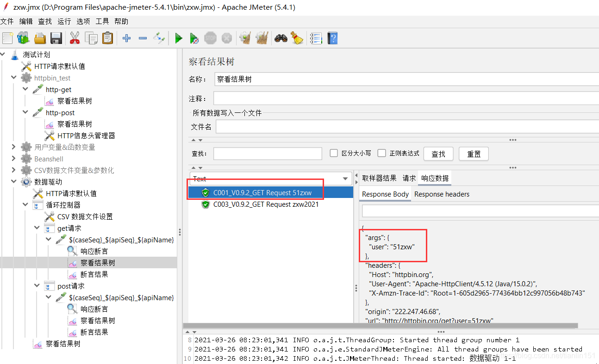The height and width of the screenshot is (364, 599).
Task: Click the 响应断言 magnifier icon under get请求
Action: pos(73,251)
